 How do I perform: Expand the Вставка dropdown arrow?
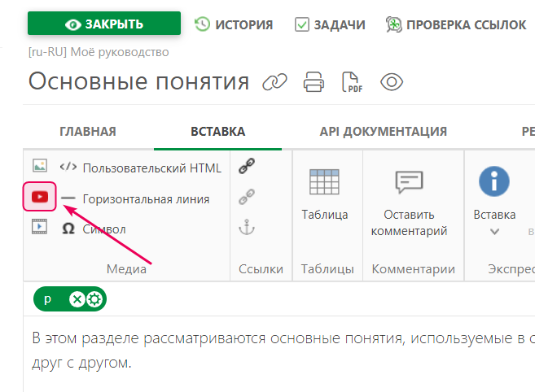(x=494, y=232)
